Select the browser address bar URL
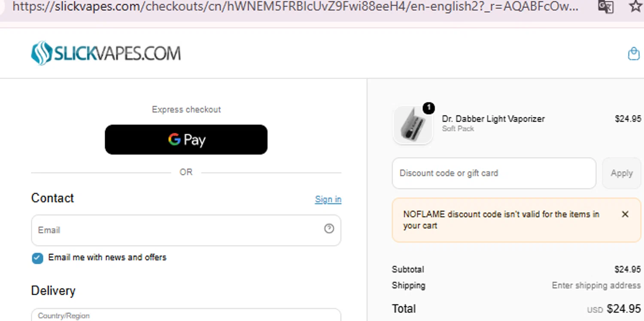The image size is (644, 321). pos(295,6)
